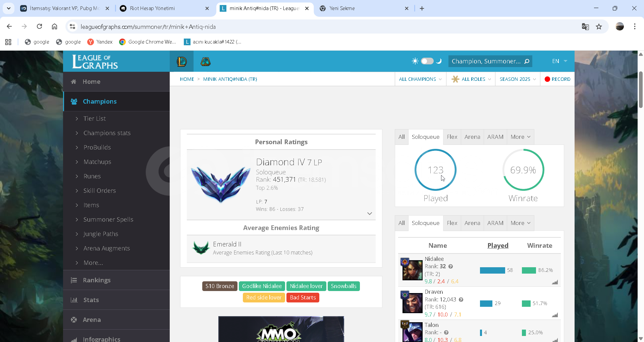Click the page vertical scrollbar
644x342 pixels.
click(x=641, y=90)
